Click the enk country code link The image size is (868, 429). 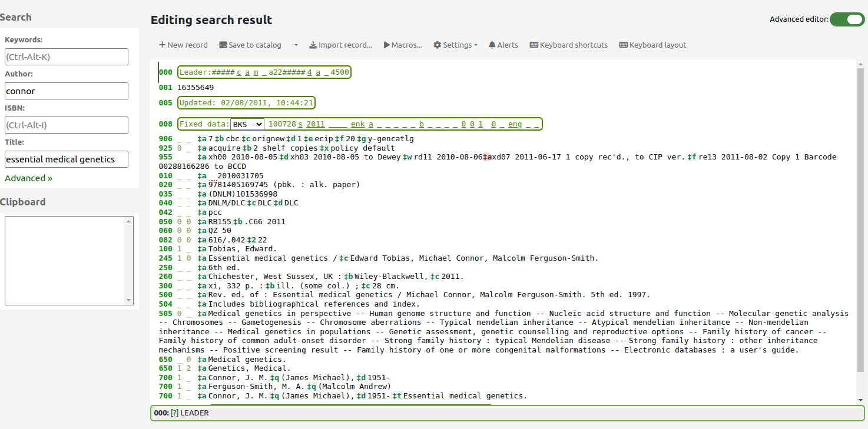tap(357, 124)
